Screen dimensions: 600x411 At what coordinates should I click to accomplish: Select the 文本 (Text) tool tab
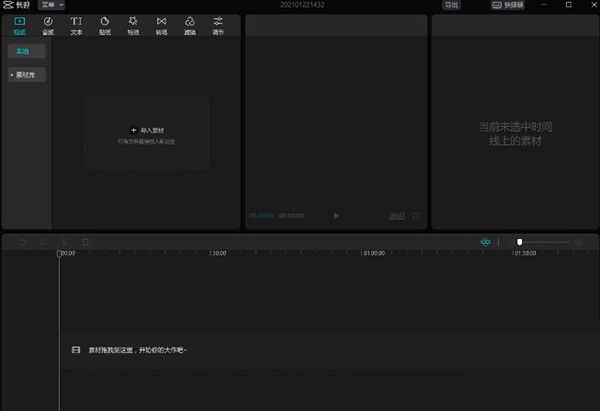76,25
